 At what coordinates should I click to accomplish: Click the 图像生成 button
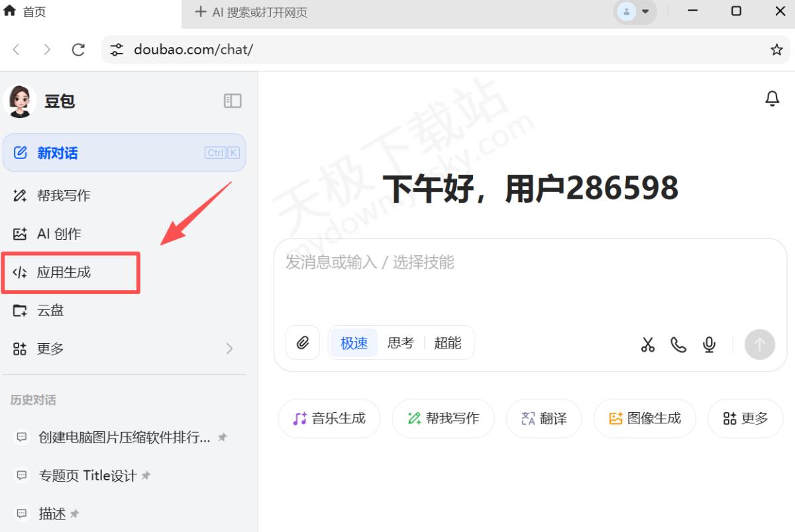click(x=645, y=418)
